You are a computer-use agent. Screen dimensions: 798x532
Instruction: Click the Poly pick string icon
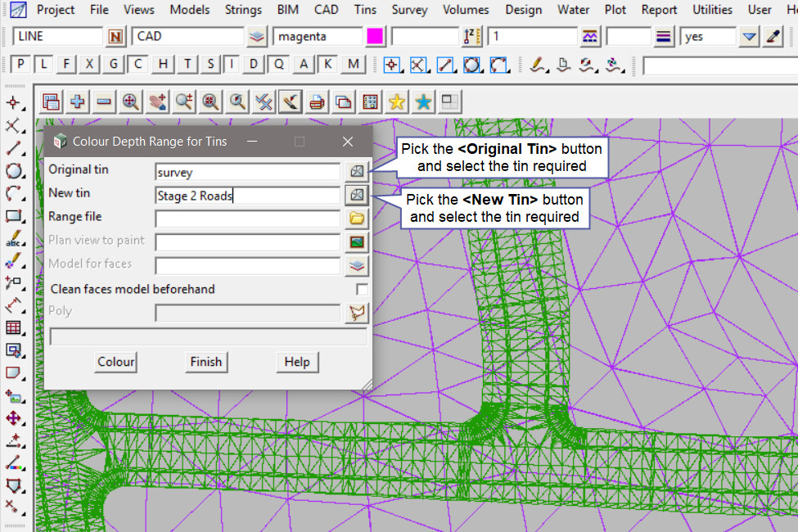356,312
